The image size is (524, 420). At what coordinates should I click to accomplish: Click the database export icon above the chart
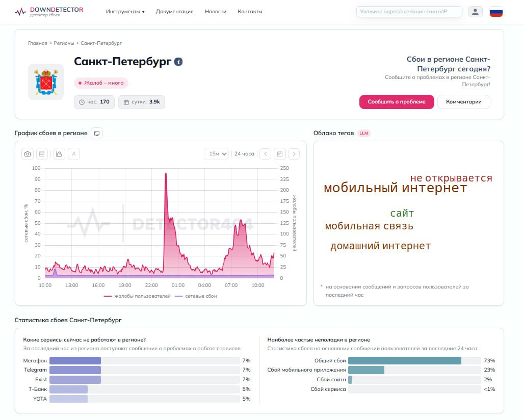point(42,154)
